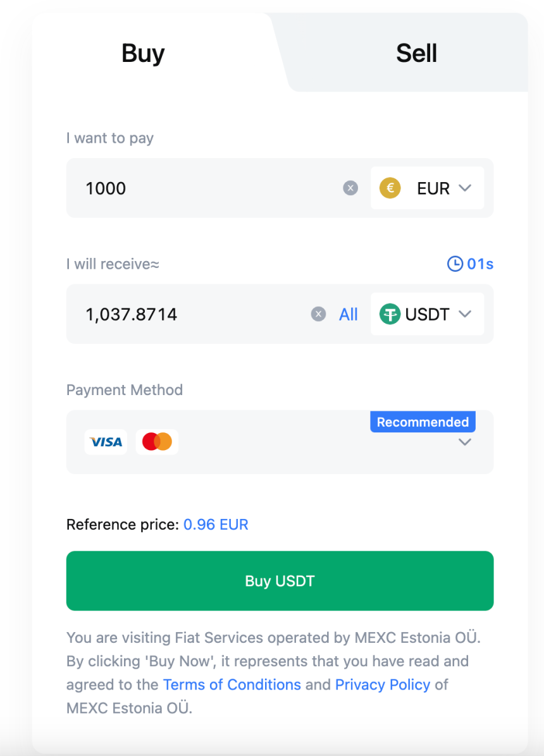
Task: Click the green Tether USDT icon
Action: click(390, 314)
